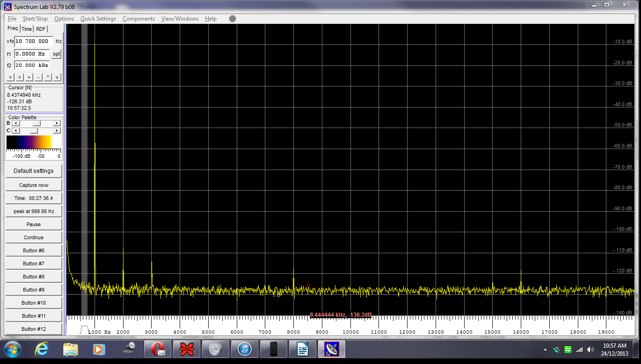Viewport: 641px width, 364px height.
Task: Click right arrow of B brightness slider
Action: pos(57,123)
